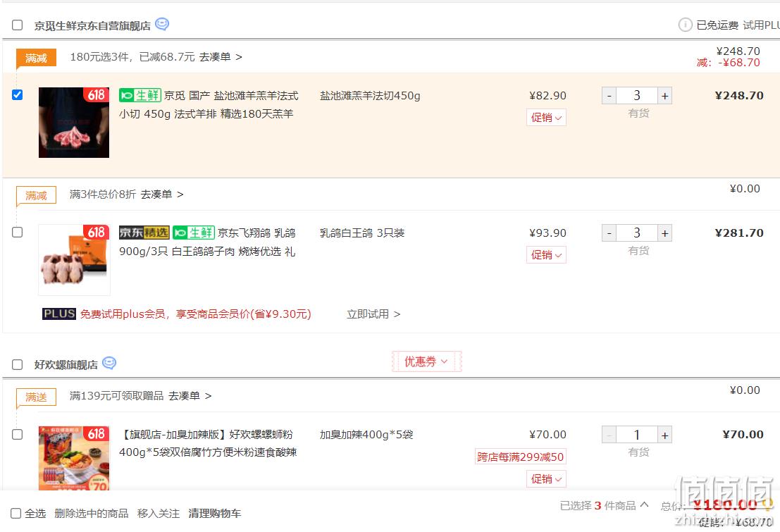Open the 优惠券 coupon dropdown
Viewport: 780px width, 532px height.
426,361
